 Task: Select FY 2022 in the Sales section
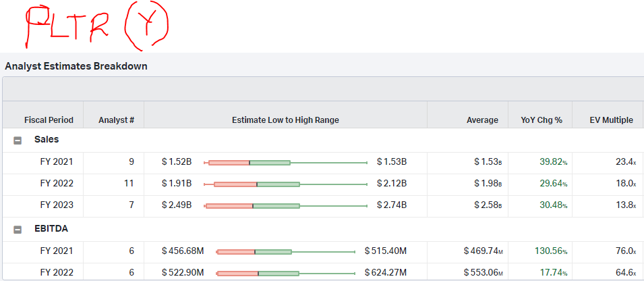point(57,183)
